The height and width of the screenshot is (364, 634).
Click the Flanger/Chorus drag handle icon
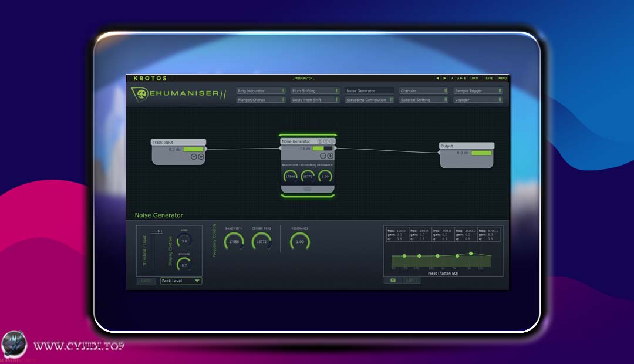click(x=282, y=100)
